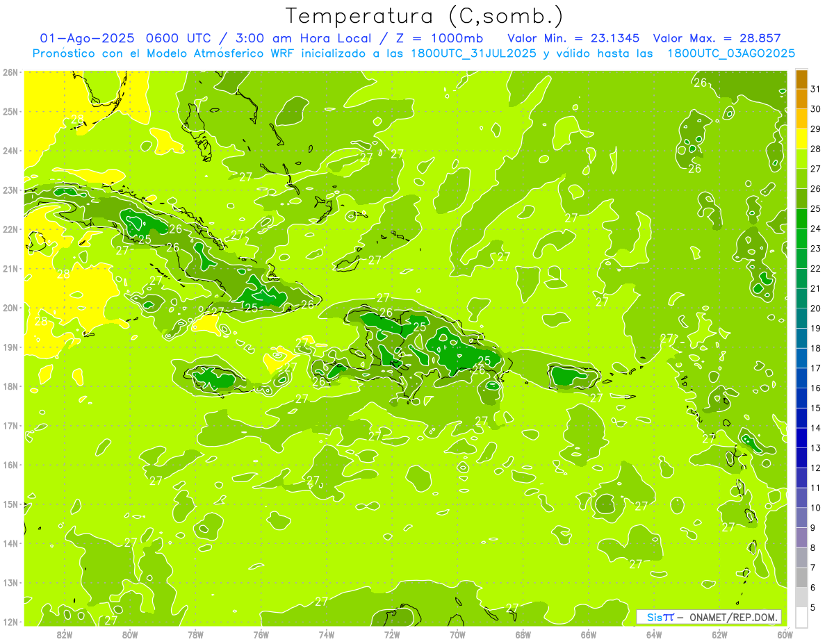Viewport: 834px width, 644px height.
Task: Click the "12N" latitude axis label
Action: 10,622
